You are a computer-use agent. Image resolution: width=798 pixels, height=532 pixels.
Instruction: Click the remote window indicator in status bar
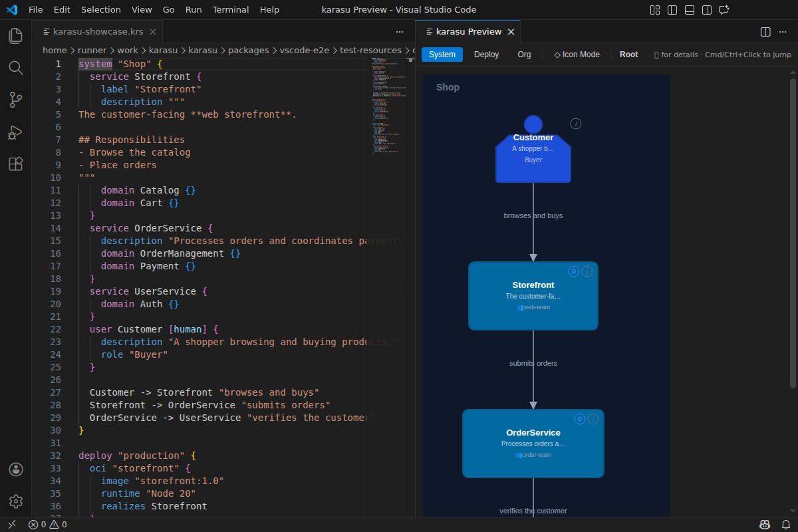pos(11,525)
